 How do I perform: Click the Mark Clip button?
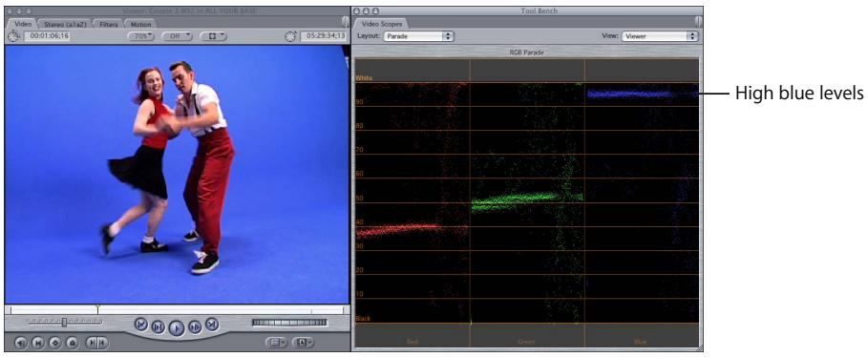click(37, 343)
